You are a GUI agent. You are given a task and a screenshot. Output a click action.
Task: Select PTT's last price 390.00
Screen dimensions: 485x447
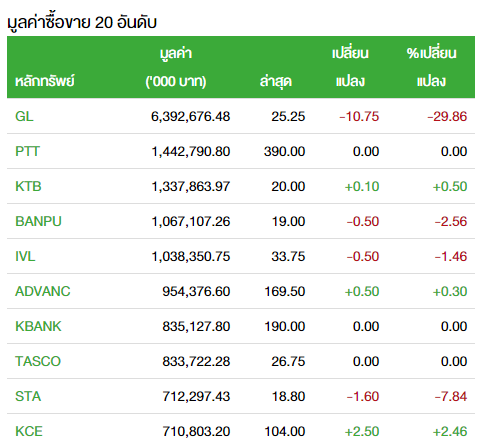[284, 151]
